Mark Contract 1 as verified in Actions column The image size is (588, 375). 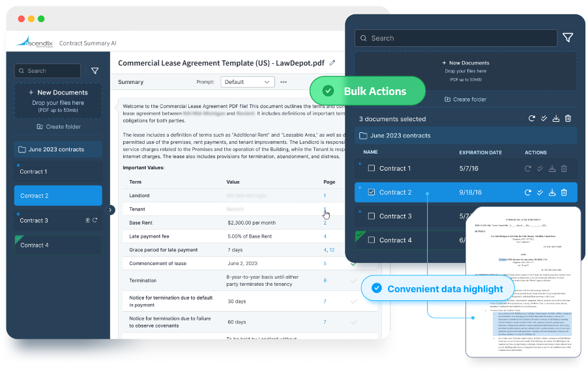(540, 169)
